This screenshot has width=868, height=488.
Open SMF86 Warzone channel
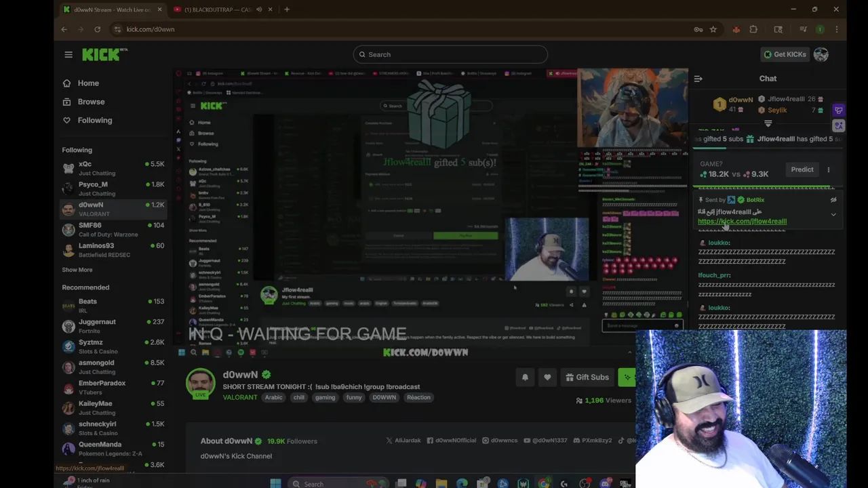pos(113,229)
